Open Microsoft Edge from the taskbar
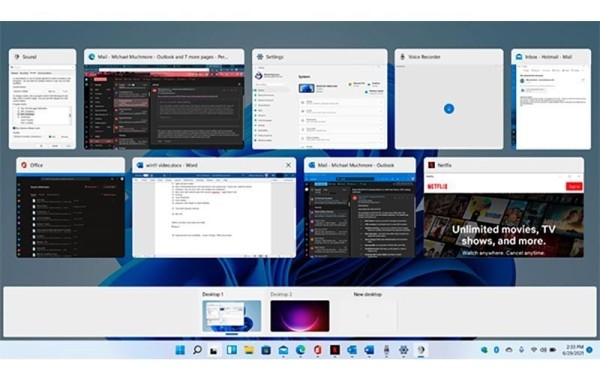The image size is (600, 390). [x=300, y=350]
